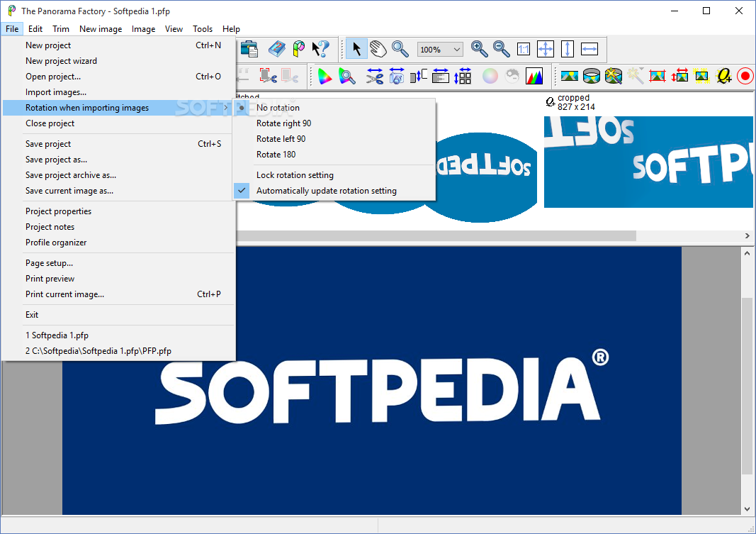Screen dimensions: 756x534
Task: Select the arrow pointer tool
Action: [x=357, y=49]
